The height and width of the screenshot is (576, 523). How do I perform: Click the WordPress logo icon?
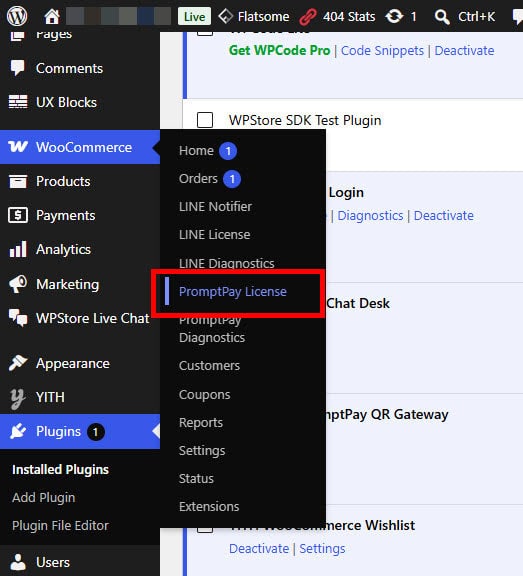17,17
